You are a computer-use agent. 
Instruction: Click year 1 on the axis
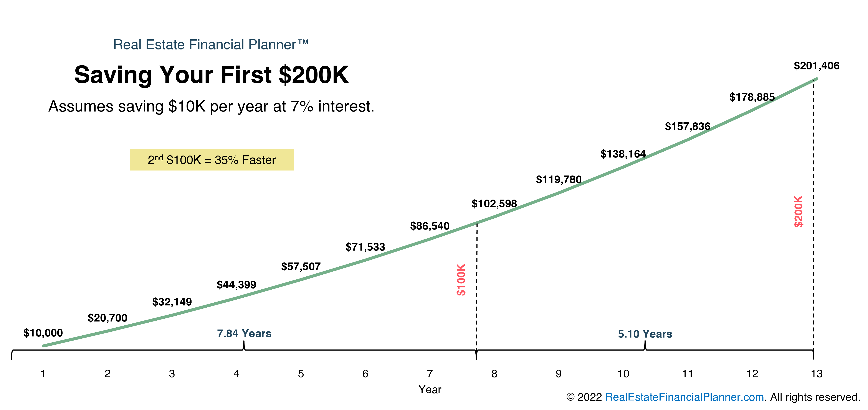click(43, 374)
